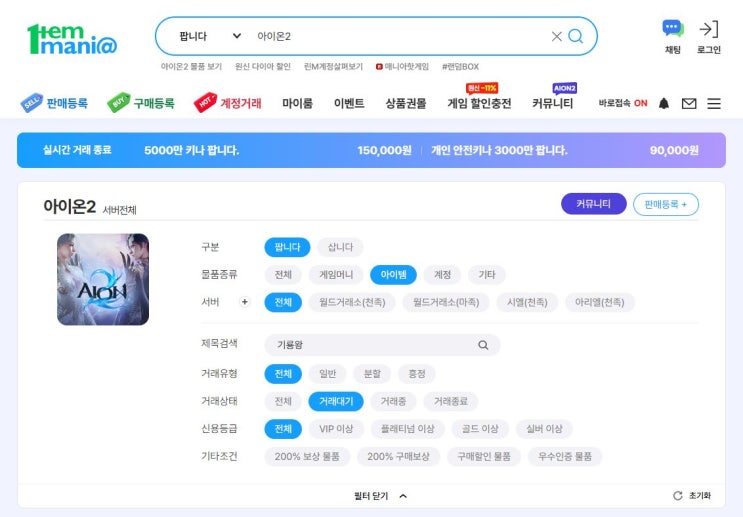Select 기타 item type

[x=487, y=274]
